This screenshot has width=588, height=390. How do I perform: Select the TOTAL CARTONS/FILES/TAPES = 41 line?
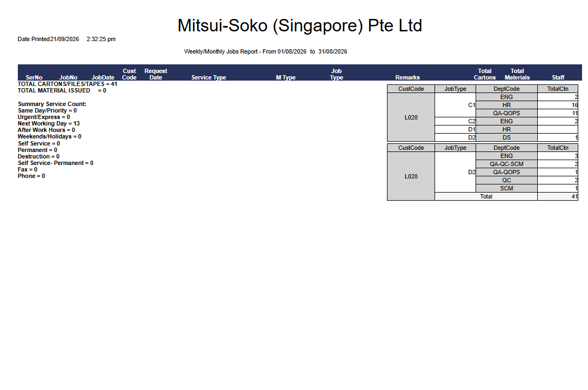pyautogui.click(x=68, y=84)
